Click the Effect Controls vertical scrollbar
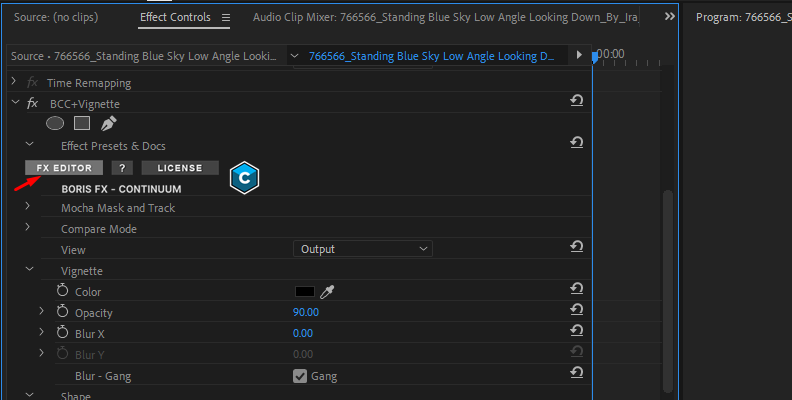Screen dimensions: 792x400 point(668,291)
